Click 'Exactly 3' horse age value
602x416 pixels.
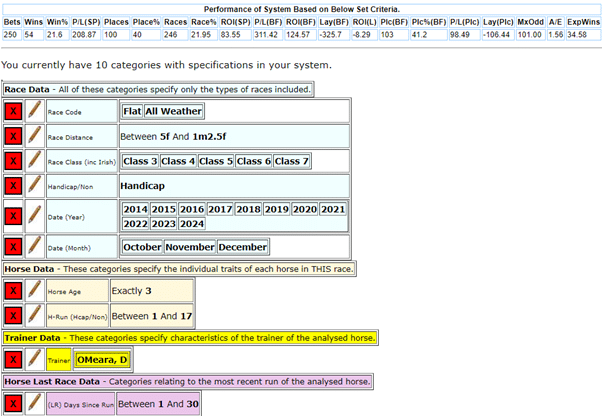click(132, 291)
